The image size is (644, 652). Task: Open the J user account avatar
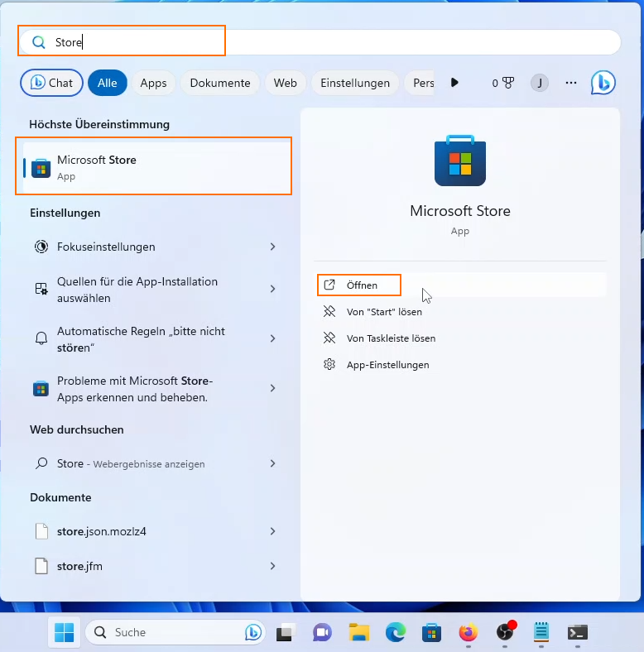[x=540, y=83]
